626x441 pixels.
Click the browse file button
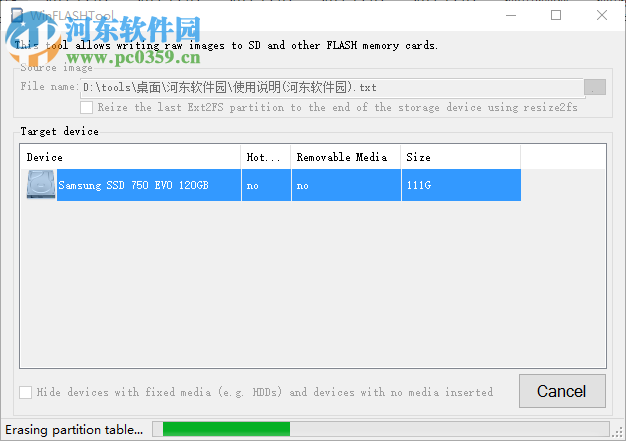(594, 87)
